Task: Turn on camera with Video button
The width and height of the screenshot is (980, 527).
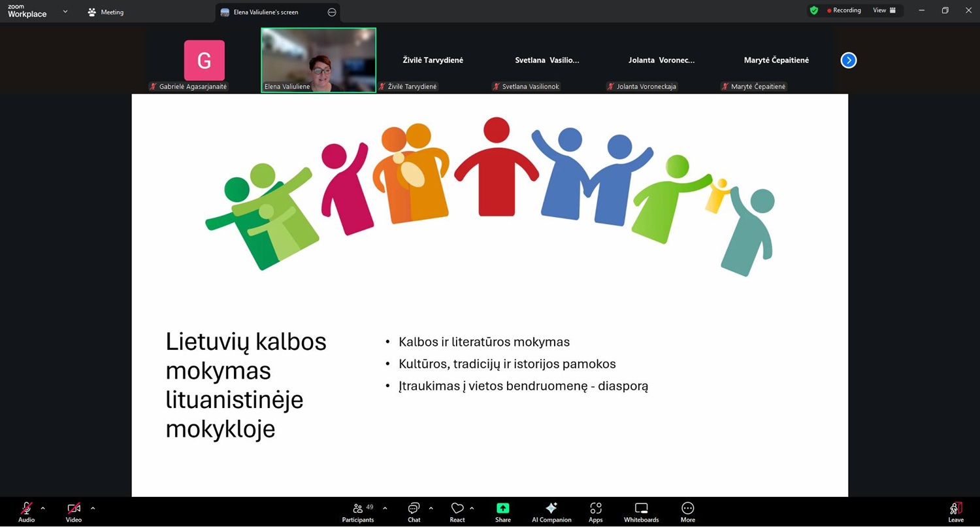Action: [x=74, y=512]
